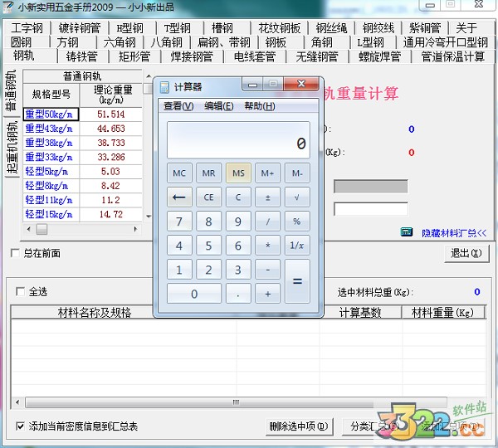Select the T型钢 tab
Image resolution: width=498 pixels, height=448 pixels.
[x=178, y=28]
